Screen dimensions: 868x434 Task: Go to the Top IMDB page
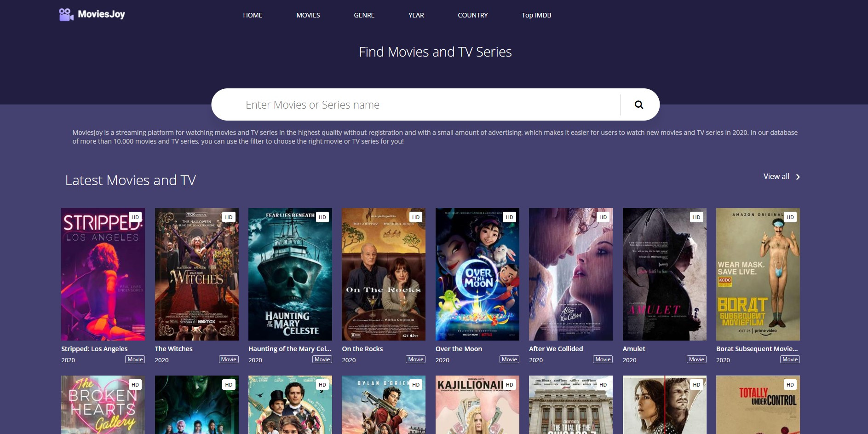point(536,15)
